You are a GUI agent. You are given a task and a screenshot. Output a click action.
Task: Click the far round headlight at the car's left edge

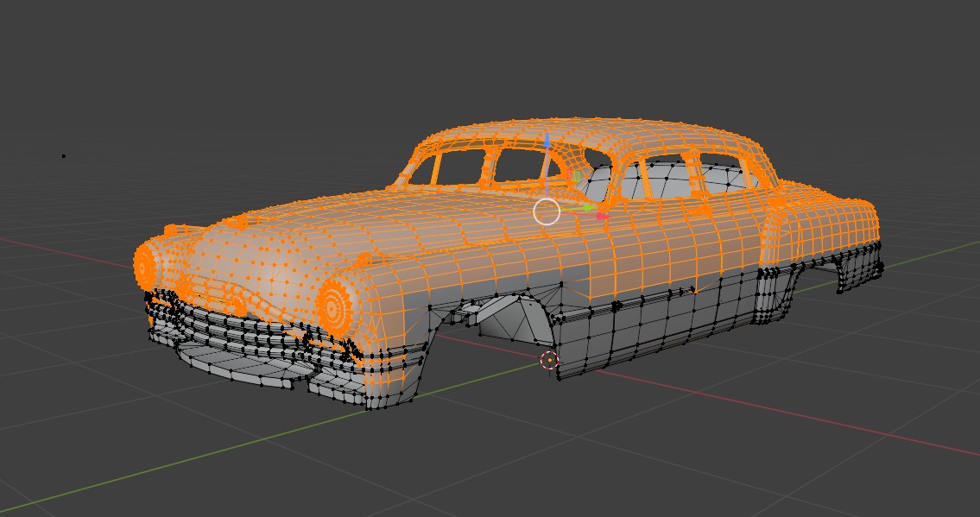pyautogui.click(x=146, y=267)
